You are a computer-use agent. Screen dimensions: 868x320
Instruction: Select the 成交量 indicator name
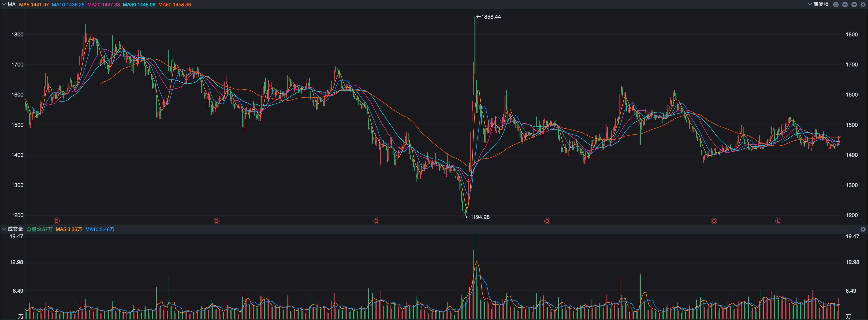point(15,229)
